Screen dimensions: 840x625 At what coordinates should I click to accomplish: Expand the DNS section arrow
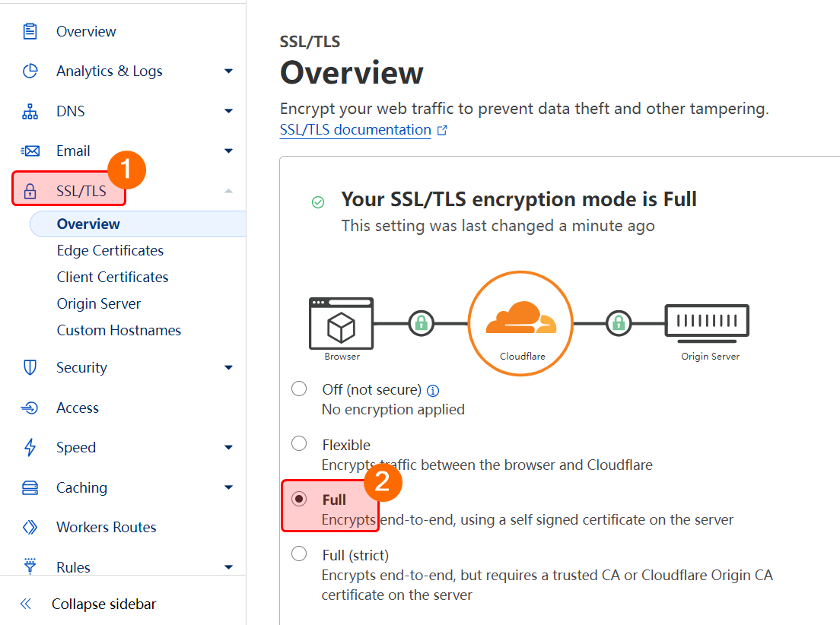(228, 112)
